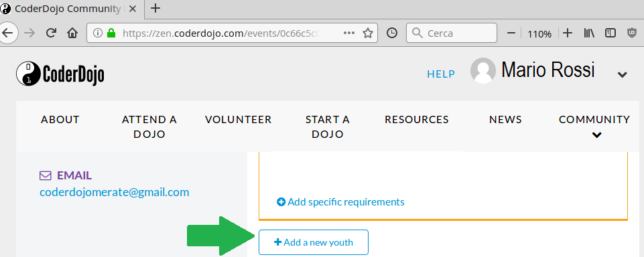The image size is (644, 257).
Task: Open the Resources menu item
Action: coord(416,120)
